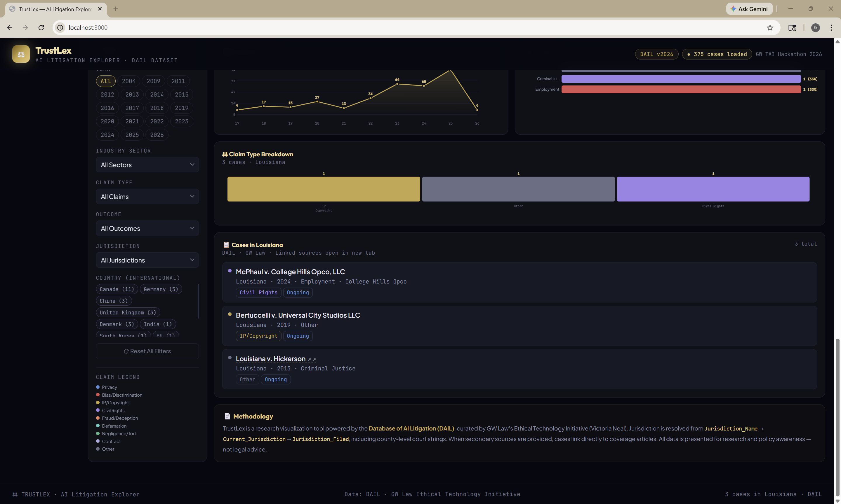Open a new tab with the plus icon
Viewport: 841px width, 504px height.
116,9
